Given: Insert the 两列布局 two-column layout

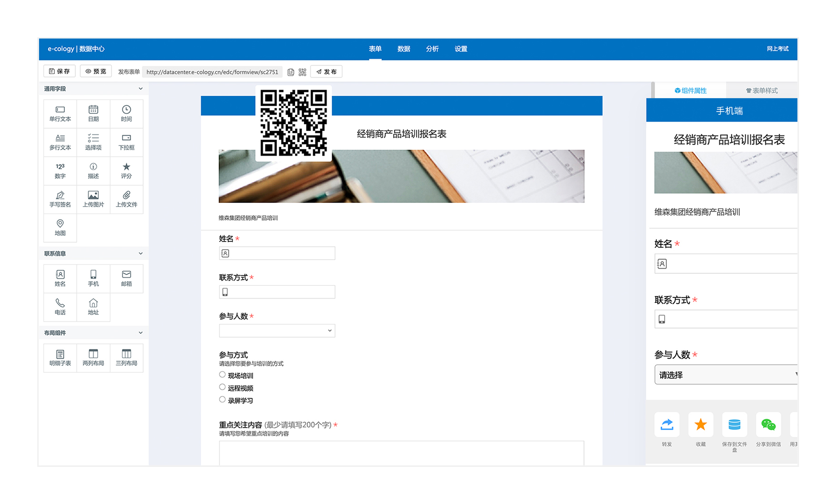Looking at the screenshot, I should click(x=93, y=358).
